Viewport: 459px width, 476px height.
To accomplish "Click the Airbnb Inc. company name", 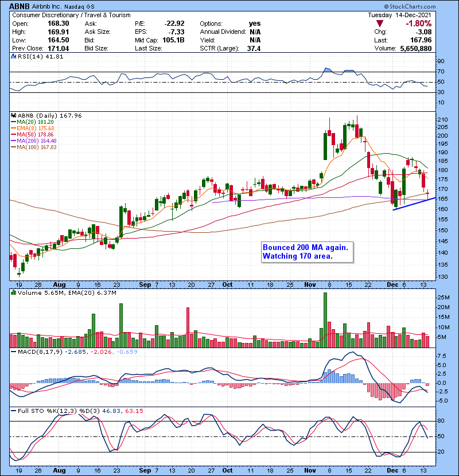I will [x=47, y=6].
